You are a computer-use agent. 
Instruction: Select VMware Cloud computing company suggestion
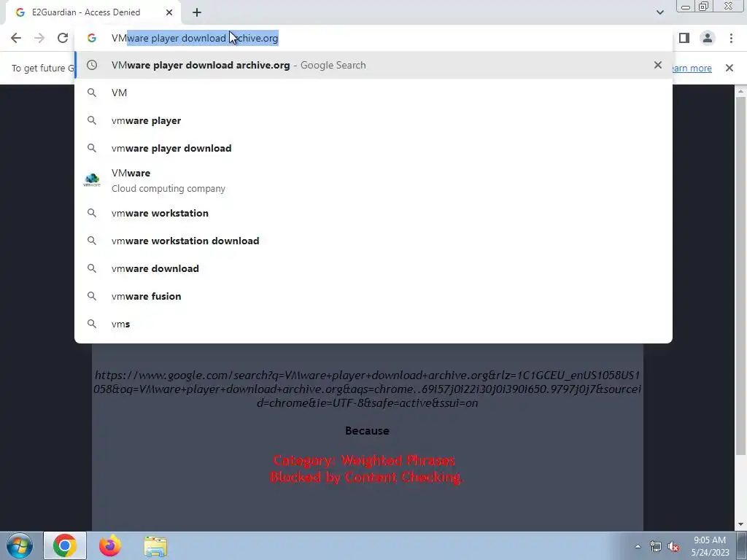[373, 181]
